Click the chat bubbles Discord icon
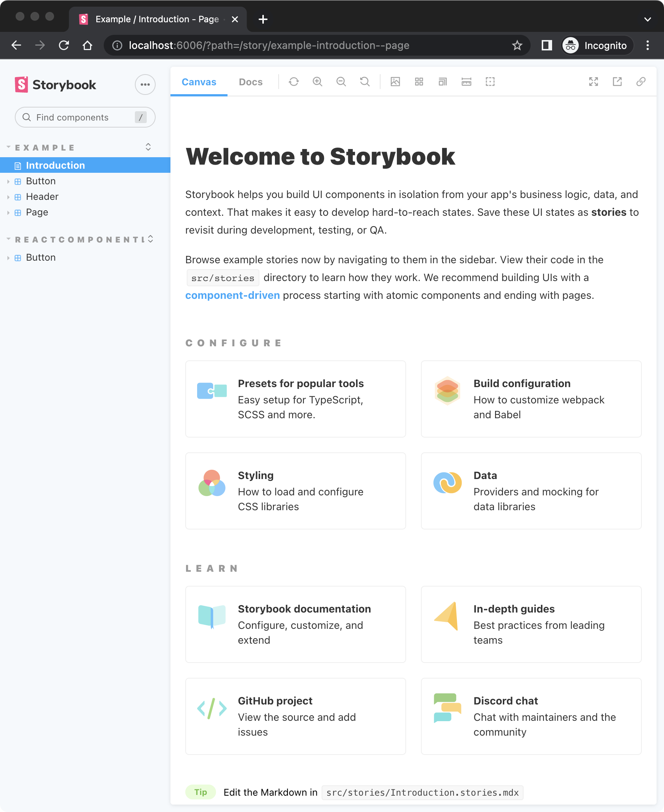Screen dimensions: 664x812 447,707
